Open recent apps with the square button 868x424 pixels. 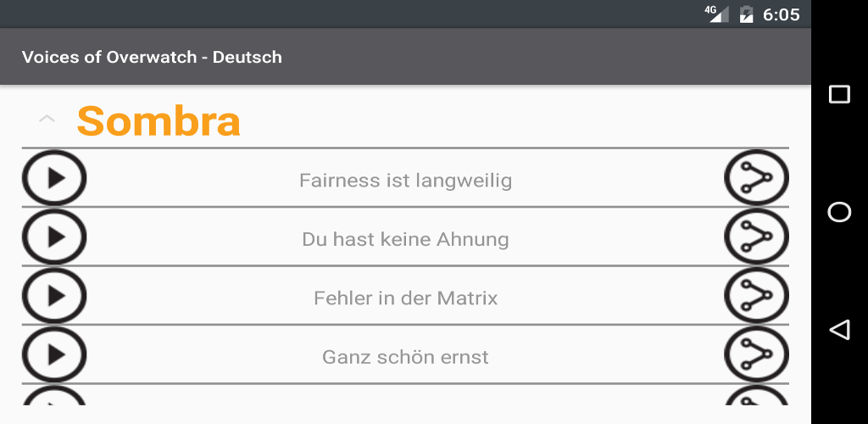[x=839, y=95]
